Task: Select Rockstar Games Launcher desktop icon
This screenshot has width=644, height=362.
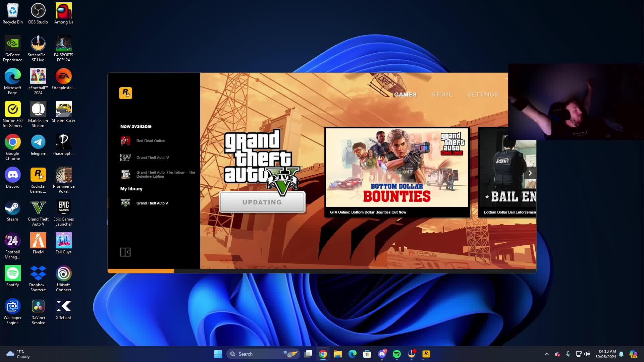Action: click(38, 180)
